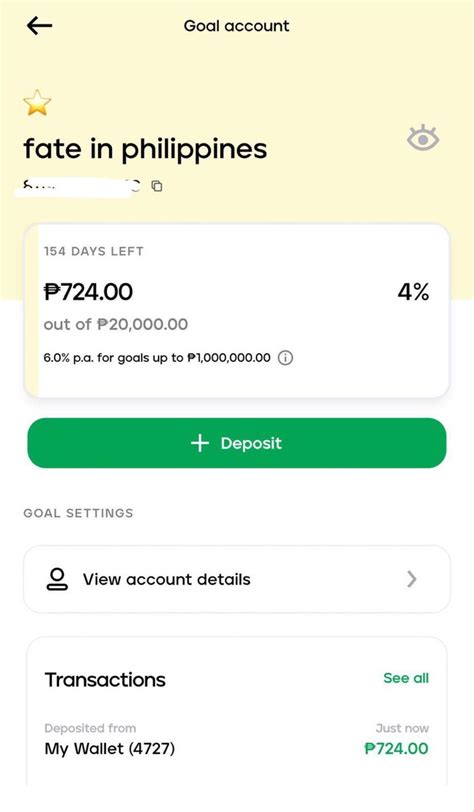The image size is (474, 812).
Task: Tap the plus icon on Deposit
Action: pyautogui.click(x=200, y=443)
